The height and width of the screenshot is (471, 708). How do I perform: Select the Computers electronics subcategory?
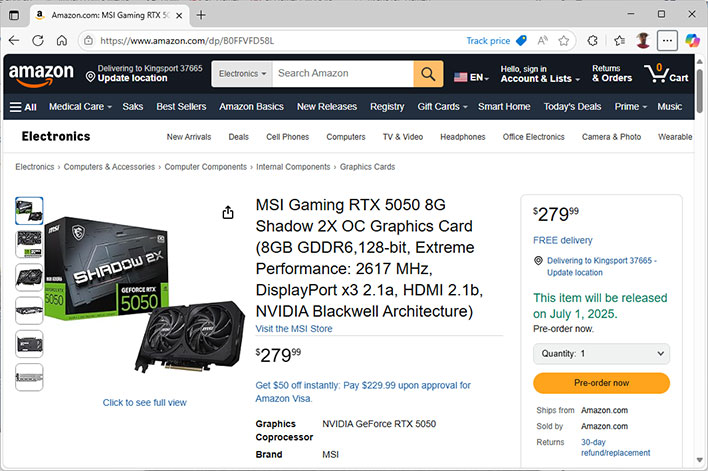coord(346,137)
